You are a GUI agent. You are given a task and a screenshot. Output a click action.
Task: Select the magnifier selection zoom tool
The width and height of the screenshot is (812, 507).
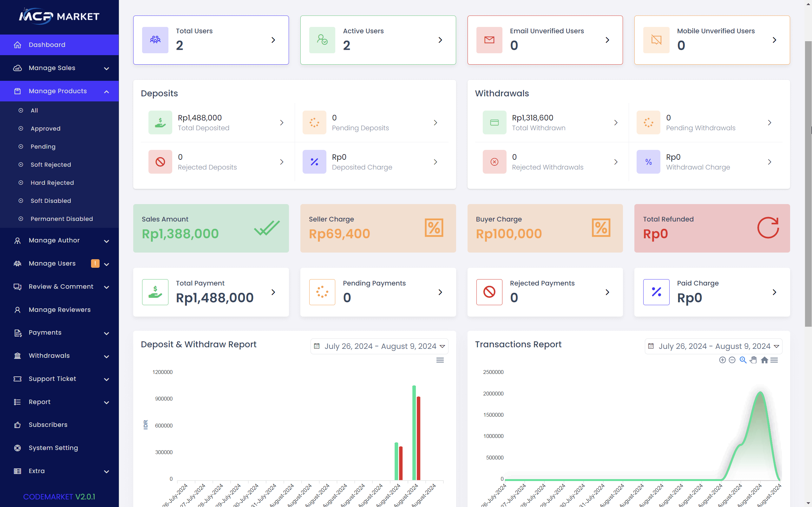coord(743,360)
